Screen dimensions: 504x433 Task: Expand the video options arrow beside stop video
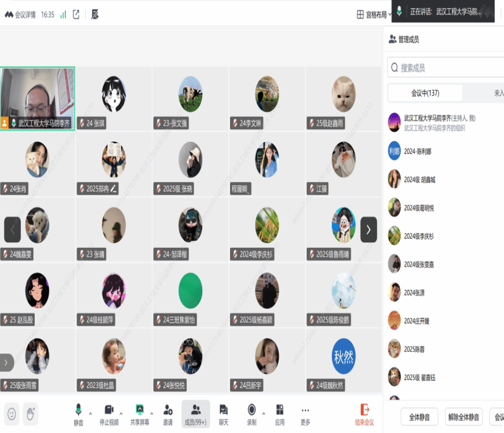pos(121,413)
